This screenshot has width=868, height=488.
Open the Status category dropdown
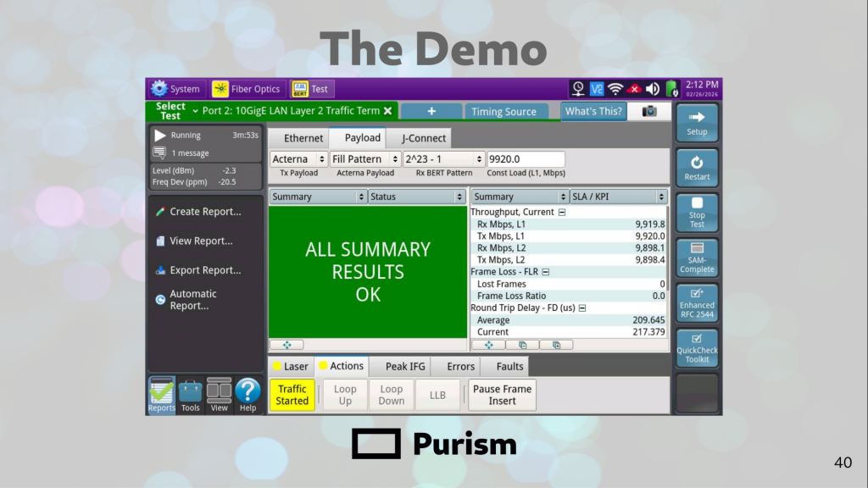coord(417,197)
